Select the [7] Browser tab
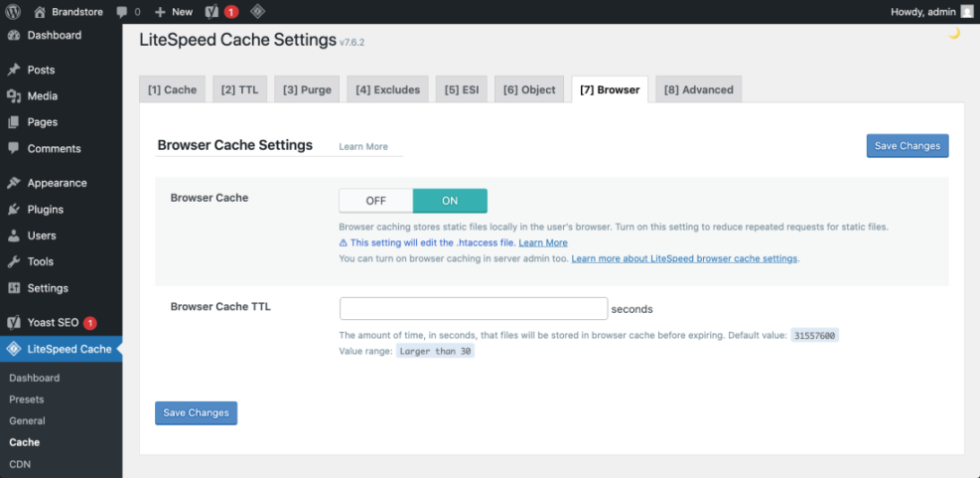Image resolution: width=980 pixels, height=478 pixels. tap(610, 89)
